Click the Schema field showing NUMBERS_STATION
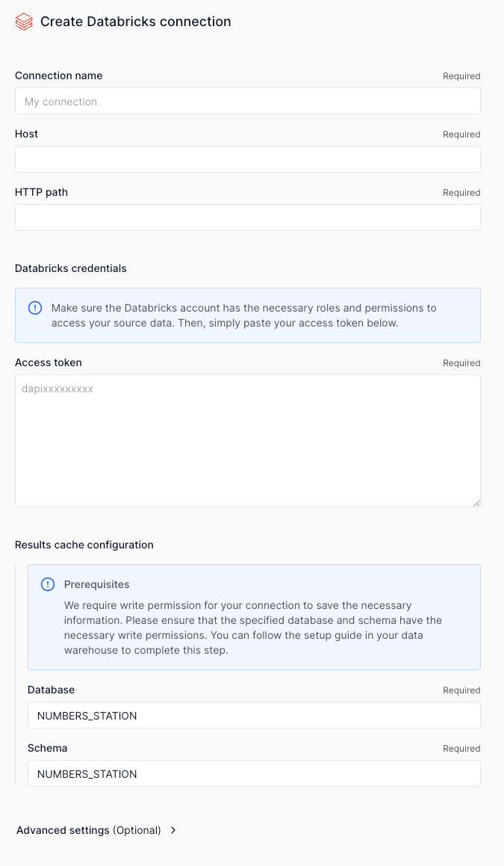The width and height of the screenshot is (504, 866). [x=254, y=773]
